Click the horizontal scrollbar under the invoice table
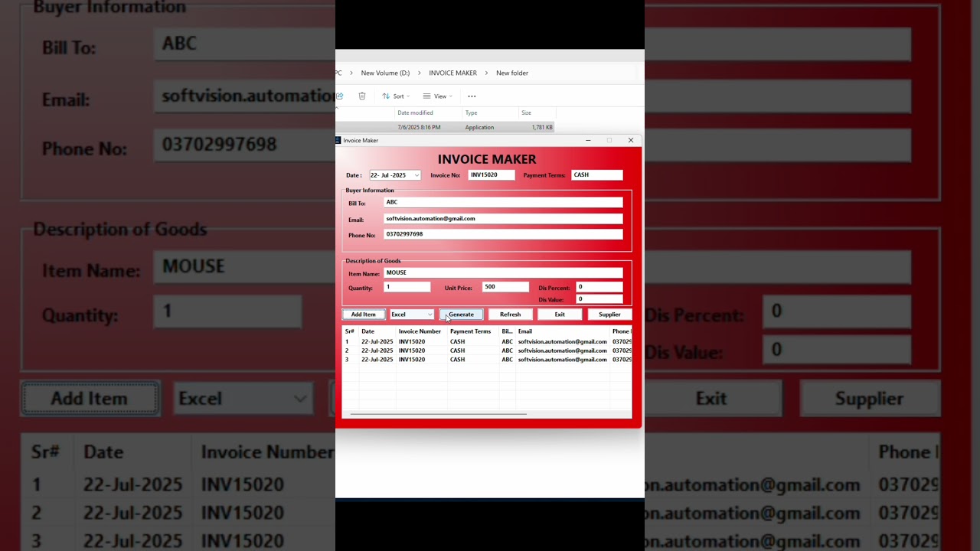Image resolution: width=980 pixels, height=551 pixels. 438,414
